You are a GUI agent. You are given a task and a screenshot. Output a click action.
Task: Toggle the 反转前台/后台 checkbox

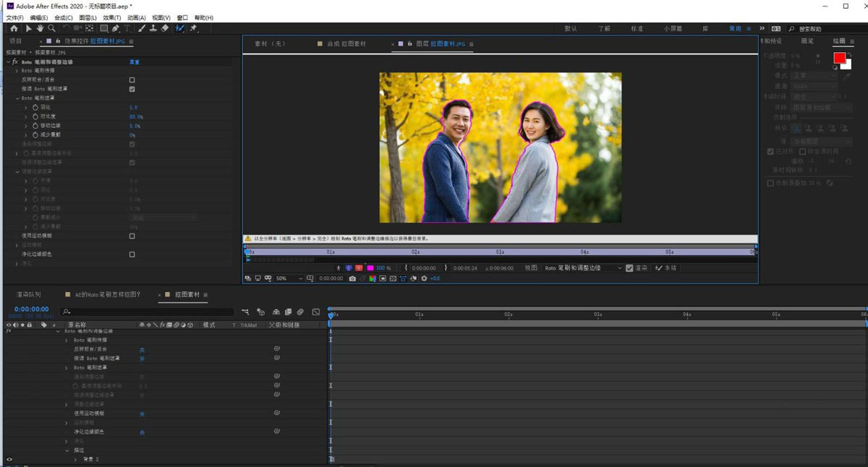pyautogui.click(x=132, y=80)
